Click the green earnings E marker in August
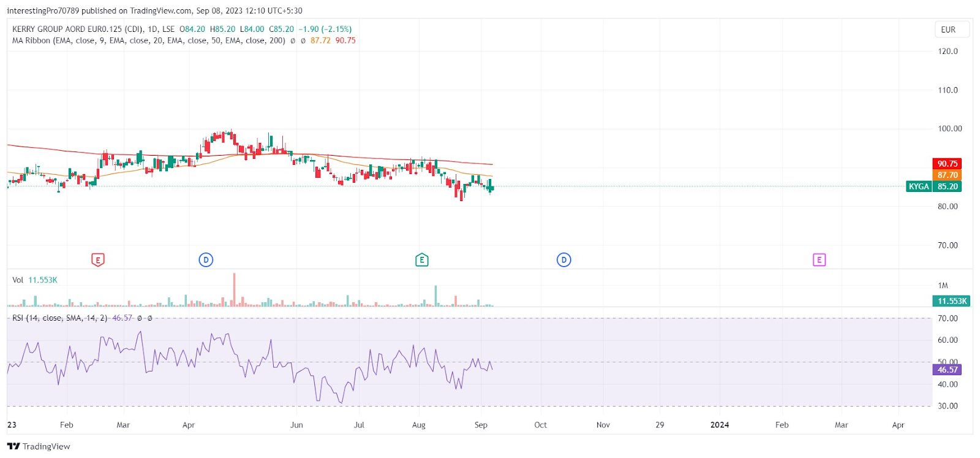The width and height of the screenshot is (980, 458). pyautogui.click(x=421, y=260)
